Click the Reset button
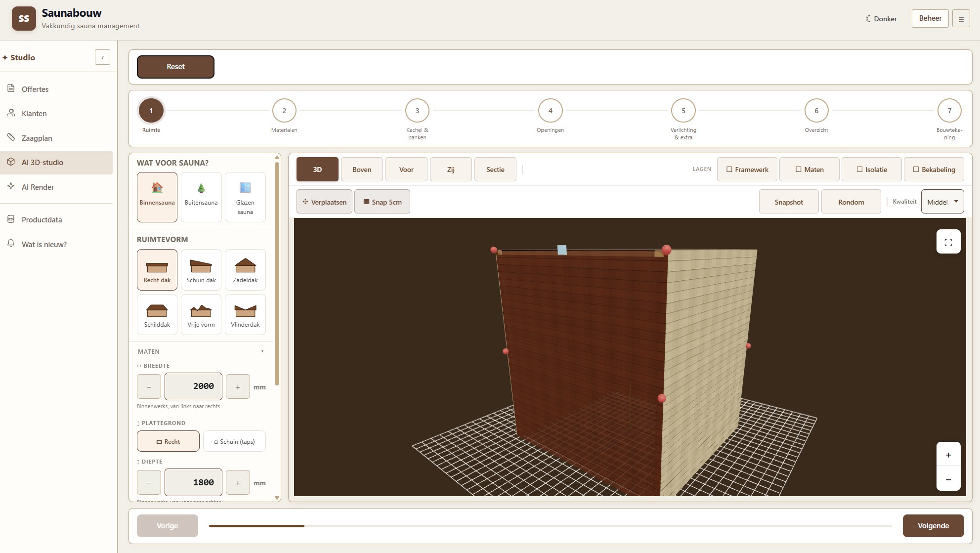 [175, 67]
